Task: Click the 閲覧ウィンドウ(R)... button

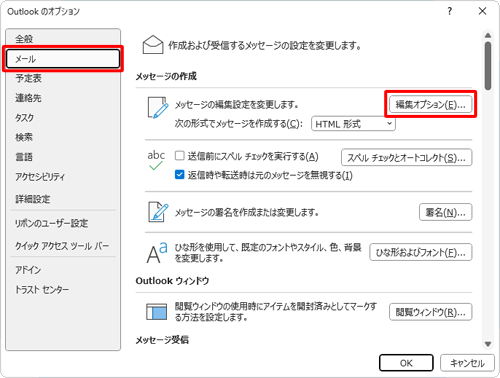Action: point(430,312)
